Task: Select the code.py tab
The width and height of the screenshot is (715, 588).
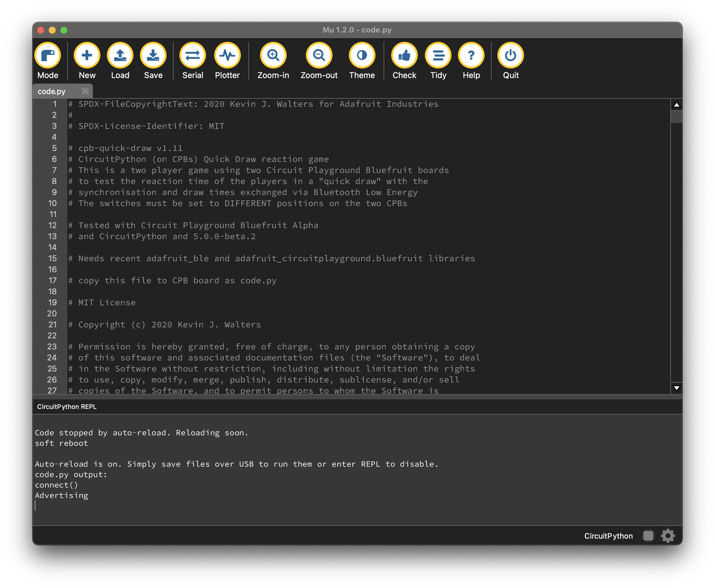Action: pos(51,91)
